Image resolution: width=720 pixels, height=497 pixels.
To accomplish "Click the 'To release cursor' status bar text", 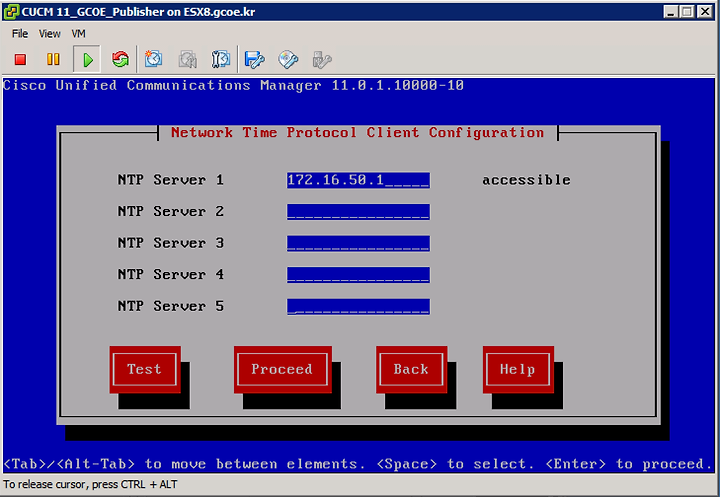I will pyautogui.click(x=90, y=485).
